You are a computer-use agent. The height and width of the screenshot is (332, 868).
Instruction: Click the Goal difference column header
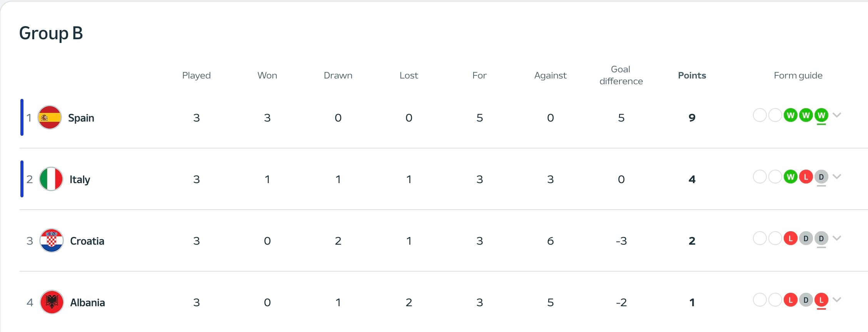(621, 75)
